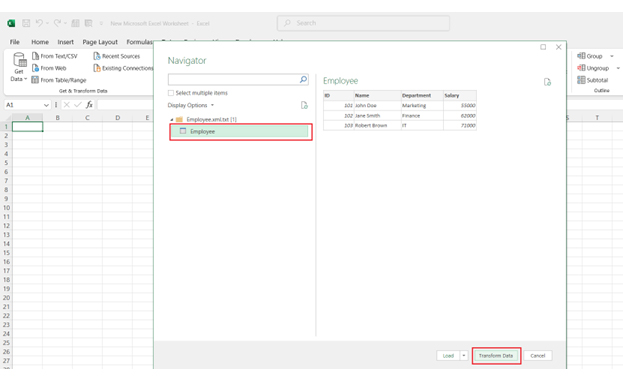Click the Department column header in preview

coord(422,95)
